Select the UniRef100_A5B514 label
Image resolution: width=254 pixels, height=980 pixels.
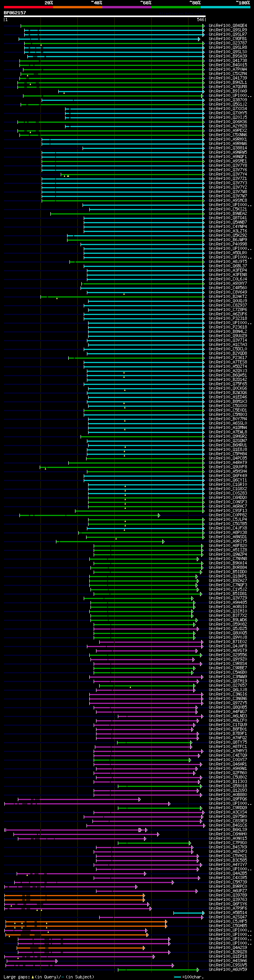228,912
